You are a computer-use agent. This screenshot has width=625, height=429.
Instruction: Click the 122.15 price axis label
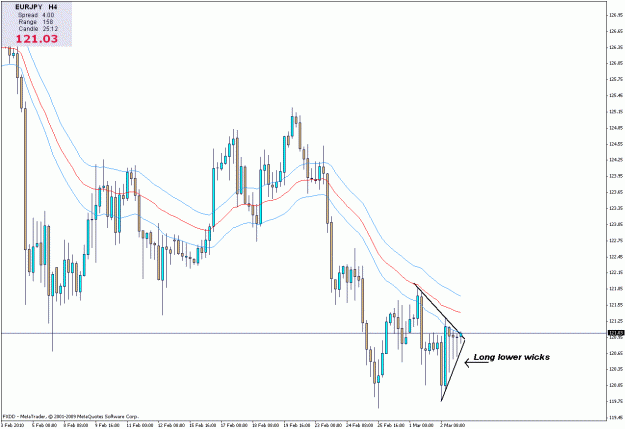(x=616, y=273)
